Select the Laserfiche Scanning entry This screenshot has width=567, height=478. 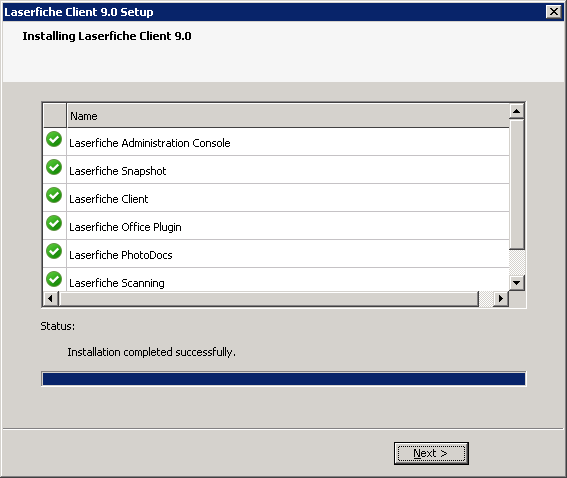276,280
